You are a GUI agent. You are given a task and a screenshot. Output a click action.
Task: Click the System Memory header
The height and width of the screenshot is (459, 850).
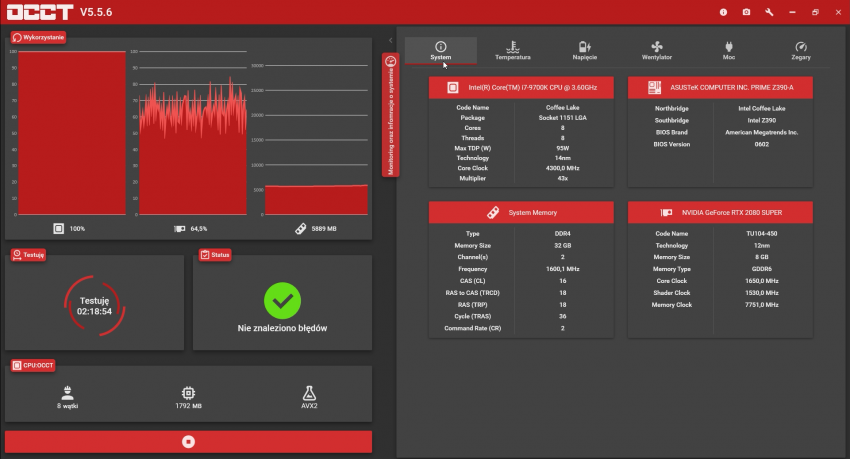[x=521, y=212]
